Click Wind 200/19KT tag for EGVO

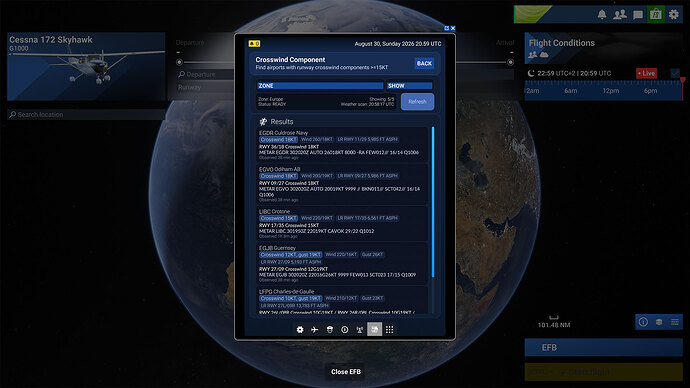[317, 176]
